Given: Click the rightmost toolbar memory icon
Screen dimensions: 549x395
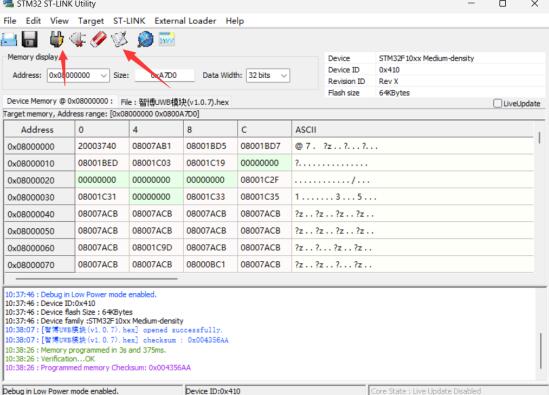Looking at the screenshot, I should [x=167, y=39].
